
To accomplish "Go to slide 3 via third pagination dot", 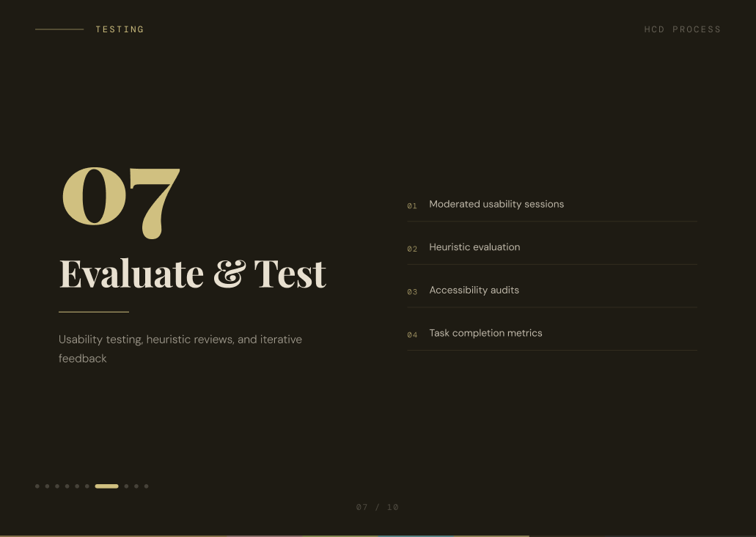I will [x=57, y=486].
